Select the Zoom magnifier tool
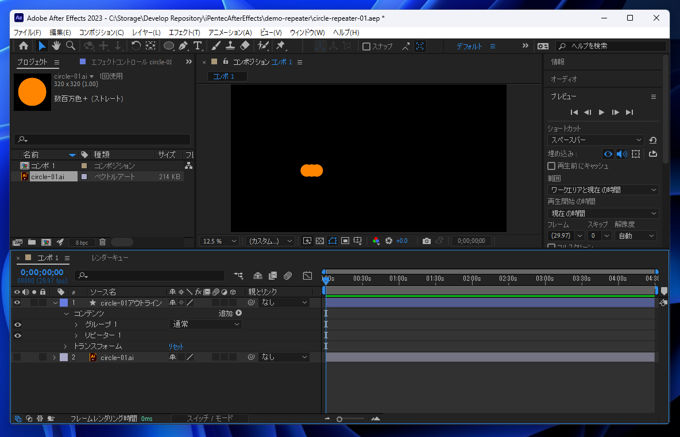This screenshot has width=680, height=437. pos(71,46)
